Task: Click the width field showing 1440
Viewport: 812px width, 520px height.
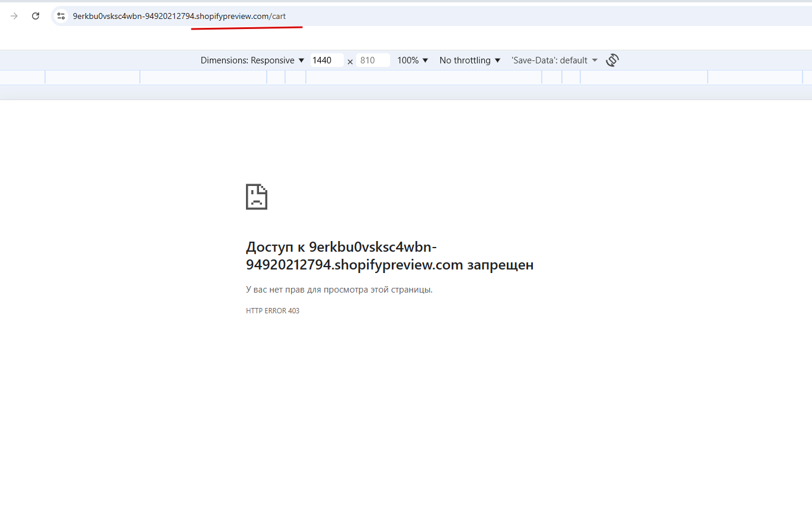Action: point(327,60)
